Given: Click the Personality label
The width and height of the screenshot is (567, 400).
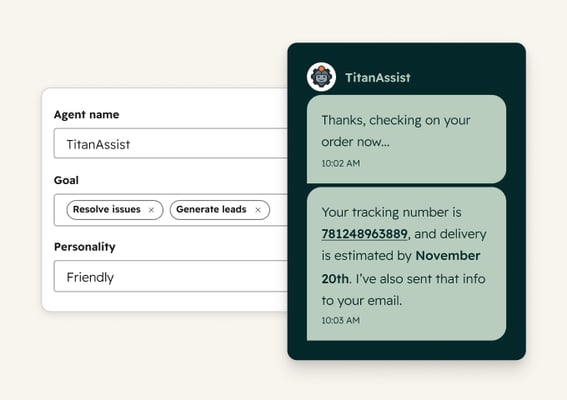Looking at the screenshot, I should coord(85,247).
